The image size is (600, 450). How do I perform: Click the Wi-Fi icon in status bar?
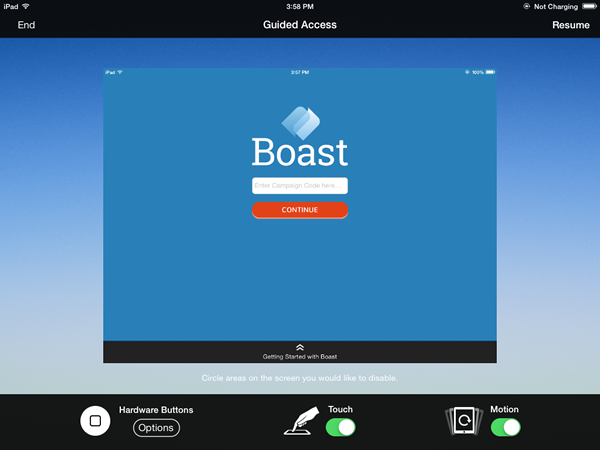click(x=26, y=7)
